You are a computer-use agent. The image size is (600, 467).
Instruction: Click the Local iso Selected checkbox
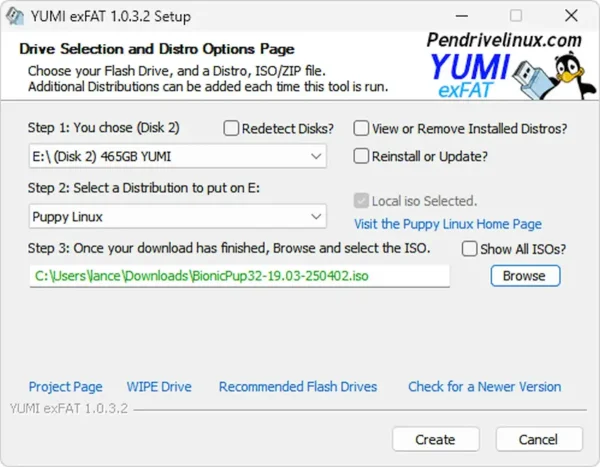[x=361, y=201]
